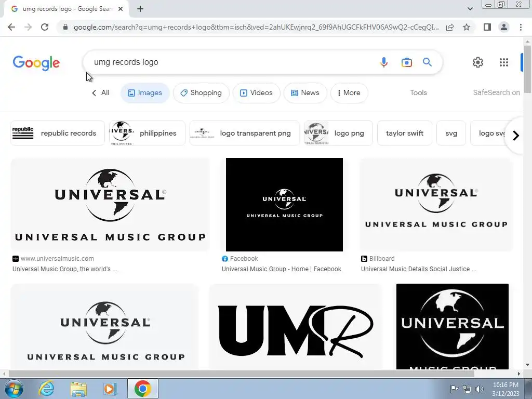Select the philippines suggestion chip

pos(147,133)
